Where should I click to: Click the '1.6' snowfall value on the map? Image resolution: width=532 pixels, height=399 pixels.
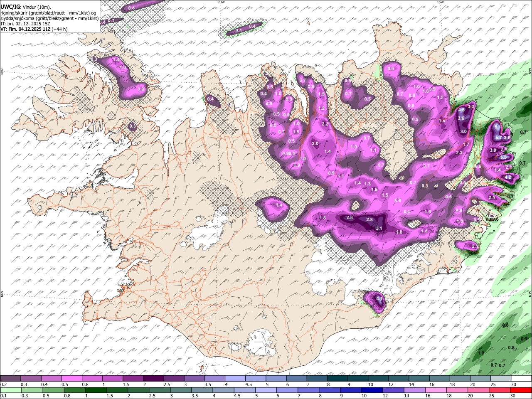(428, 211)
